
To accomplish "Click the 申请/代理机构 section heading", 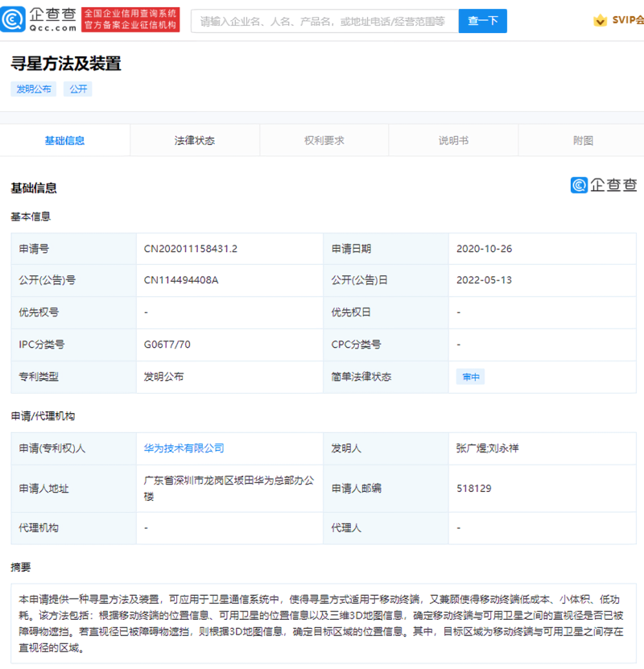I will tap(43, 416).
